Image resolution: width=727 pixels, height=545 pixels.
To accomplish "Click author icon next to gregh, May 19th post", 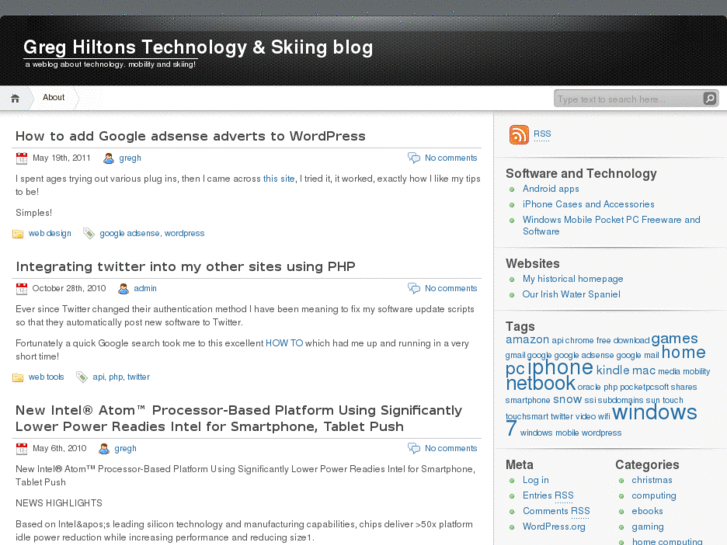I will click(108, 158).
